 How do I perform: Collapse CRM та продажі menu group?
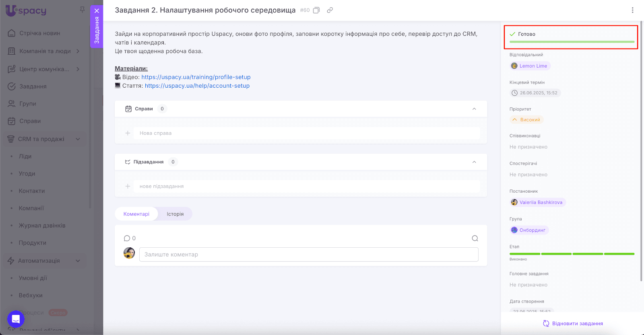click(78, 139)
